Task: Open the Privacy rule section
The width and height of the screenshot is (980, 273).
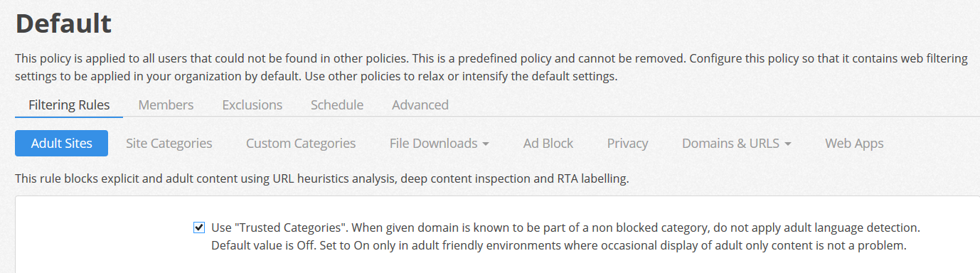Action: pyautogui.click(x=627, y=143)
